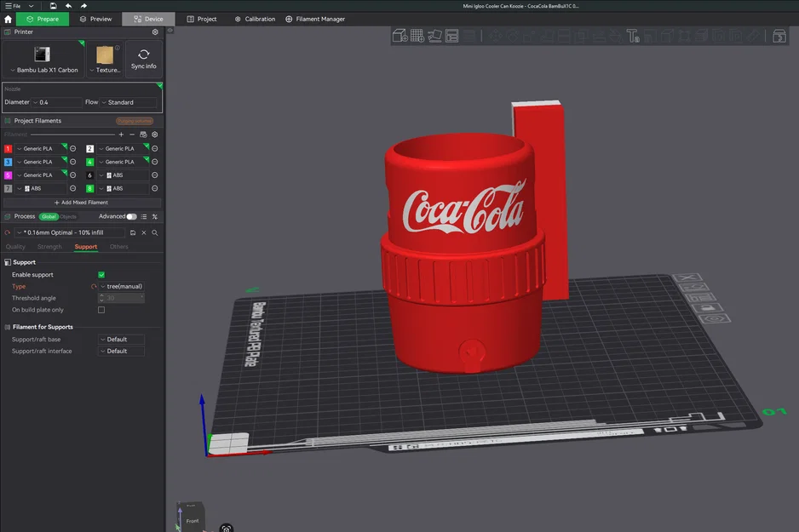Open the 0.16mm Optimal process preset dropdown
The width and height of the screenshot is (799, 532).
coord(69,232)
